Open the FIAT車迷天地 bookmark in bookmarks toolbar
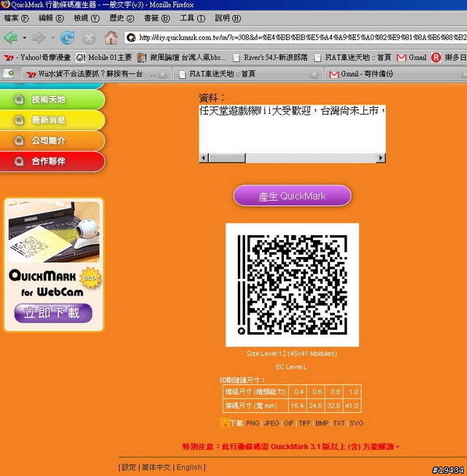 (352, 58)
